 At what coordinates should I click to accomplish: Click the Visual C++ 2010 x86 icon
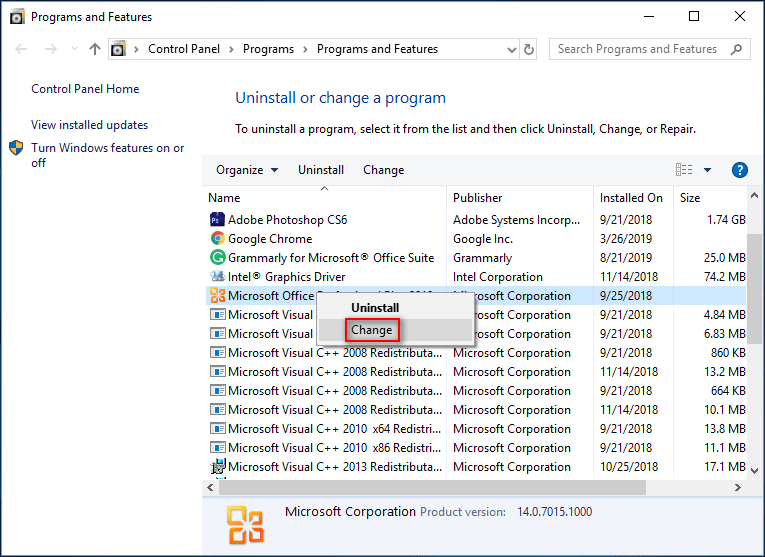point(217,448)
